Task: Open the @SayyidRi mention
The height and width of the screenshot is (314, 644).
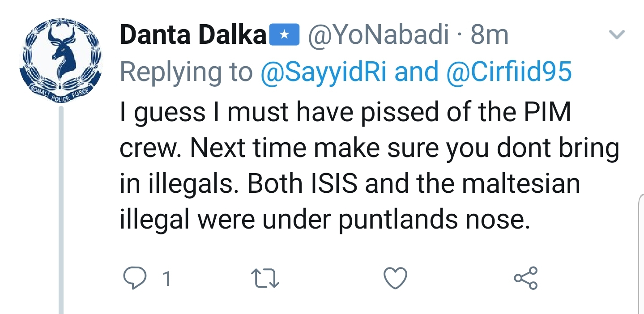Action: coord(323,72)
